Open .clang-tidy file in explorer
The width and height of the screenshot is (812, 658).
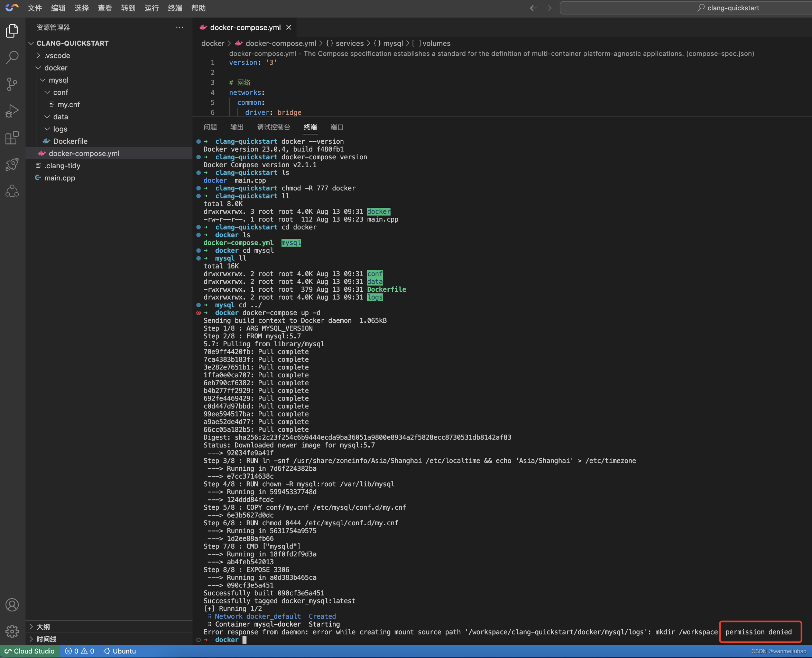(x=109, y=166)
